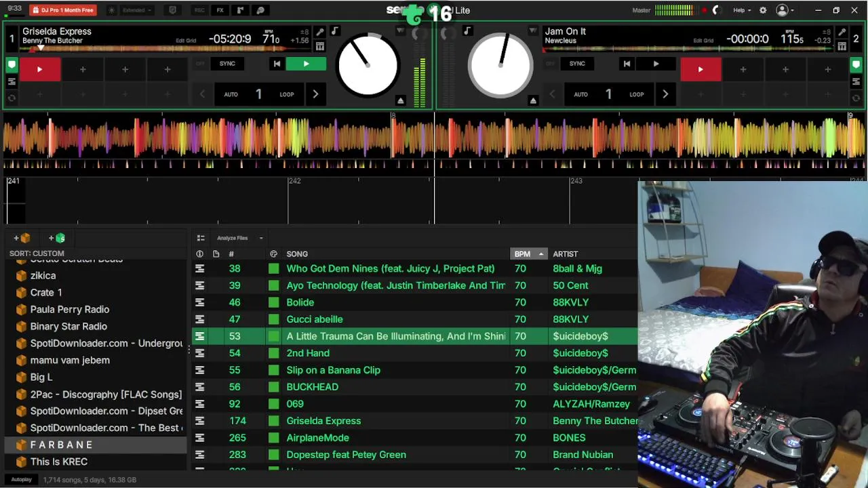Screen dimensions: 868x488
Task: Enable SYNC on deck 1
Action: (x=227, y=64)
